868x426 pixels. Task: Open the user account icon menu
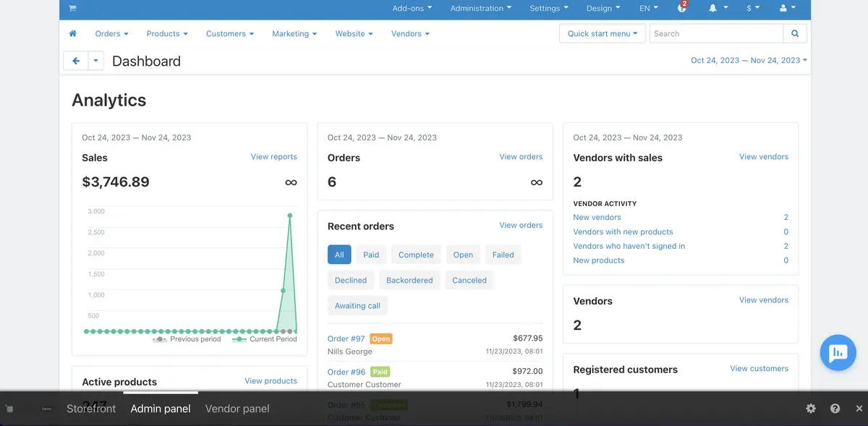tap(787, 9)
